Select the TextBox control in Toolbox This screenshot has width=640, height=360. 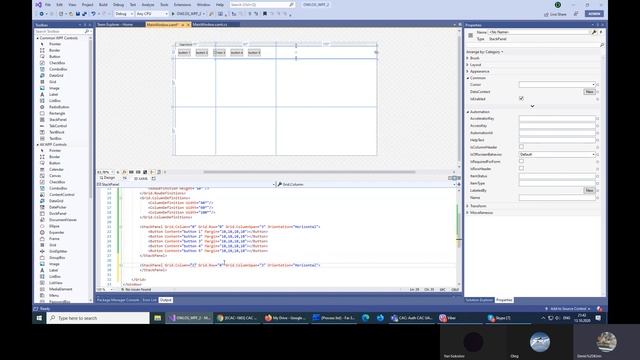click(55, 138)
